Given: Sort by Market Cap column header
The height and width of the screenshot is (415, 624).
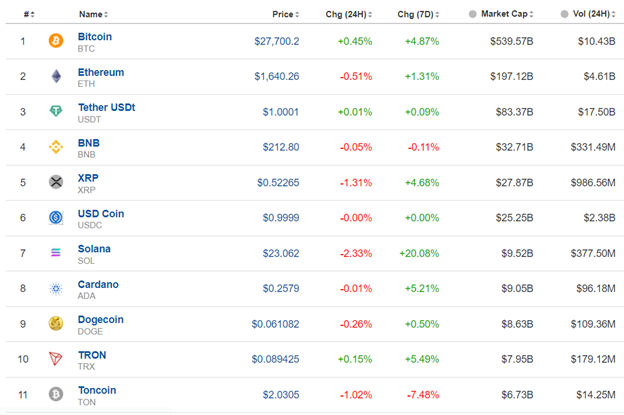Looking at the screenshot, I should coord(507,14).
